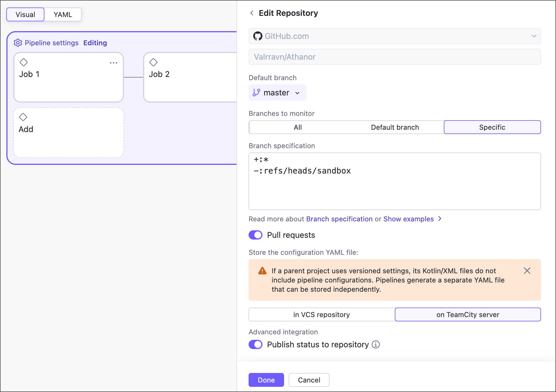Viewport: 556px width, 392px height.
Task: Click the branch icon beside master
Action: (x=257, y=93)
